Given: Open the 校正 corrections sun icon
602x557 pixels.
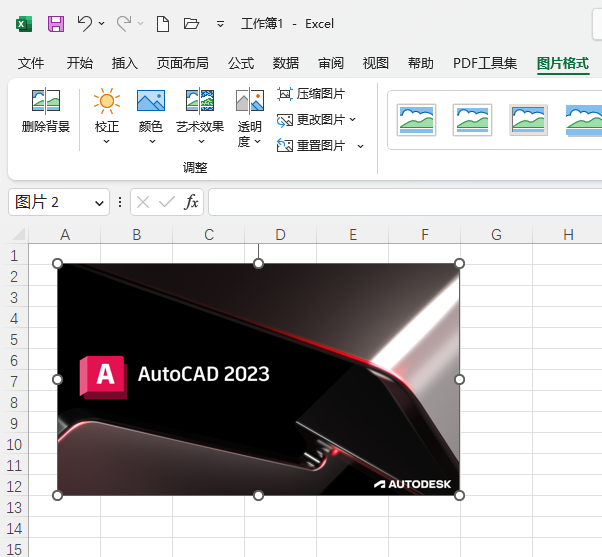Looking at the screenshot, I should tap(107, 101).
